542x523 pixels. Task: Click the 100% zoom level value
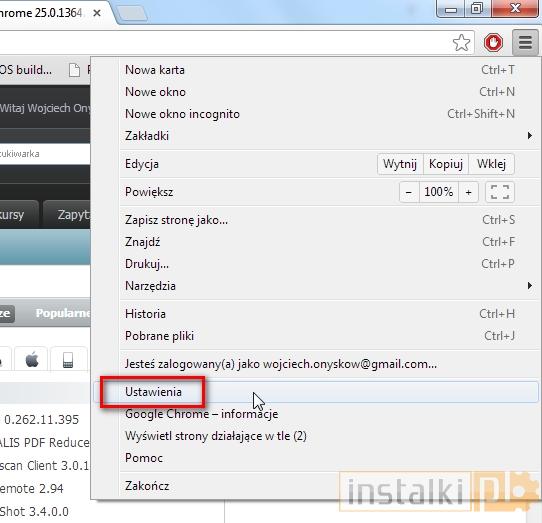pyautogui.click(x=439, y=192)
